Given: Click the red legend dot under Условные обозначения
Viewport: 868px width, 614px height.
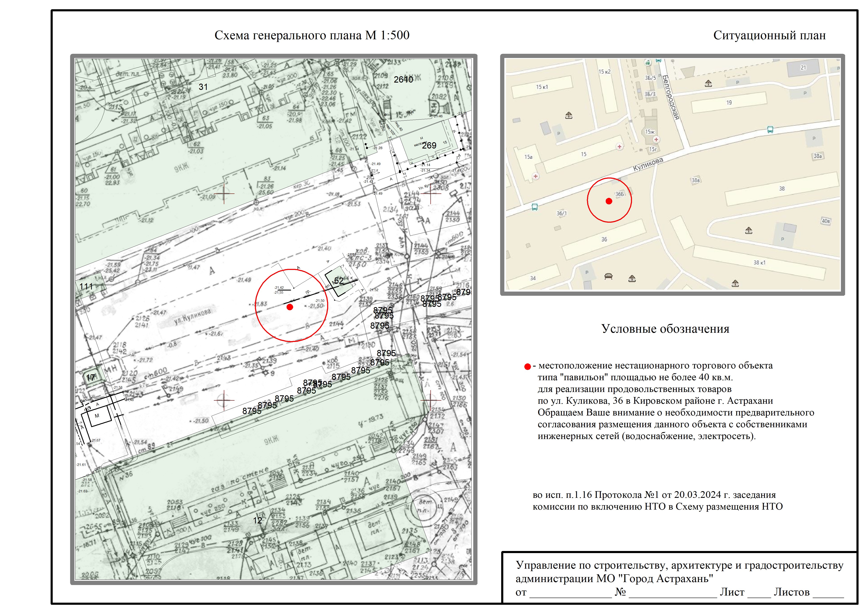Looking at the screenshot, I should [x=527, y=367].
